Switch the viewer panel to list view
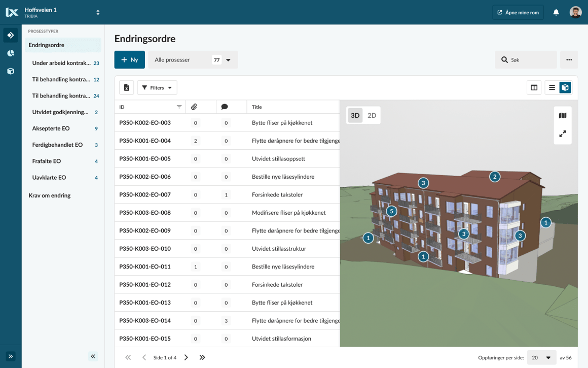 point(552,87)
